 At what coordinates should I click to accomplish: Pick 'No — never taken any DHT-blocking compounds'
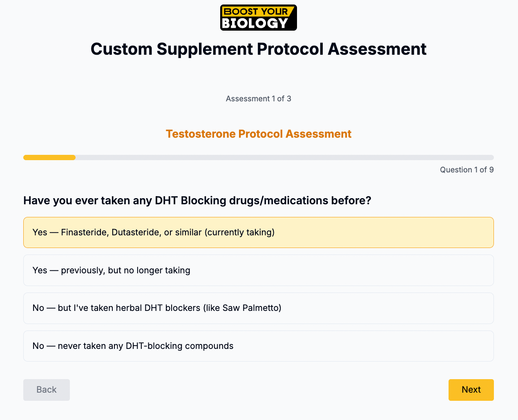click(x=259, y=346)
